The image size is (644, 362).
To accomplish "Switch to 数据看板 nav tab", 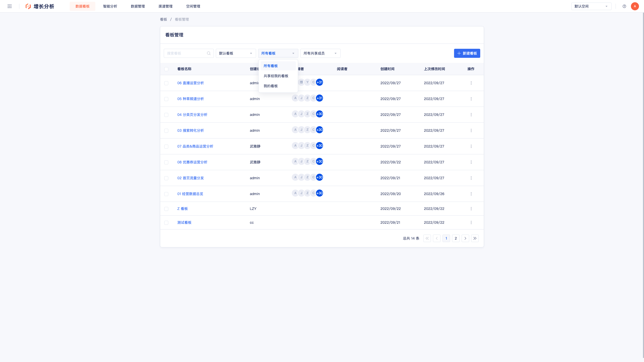I will [83, 6].
